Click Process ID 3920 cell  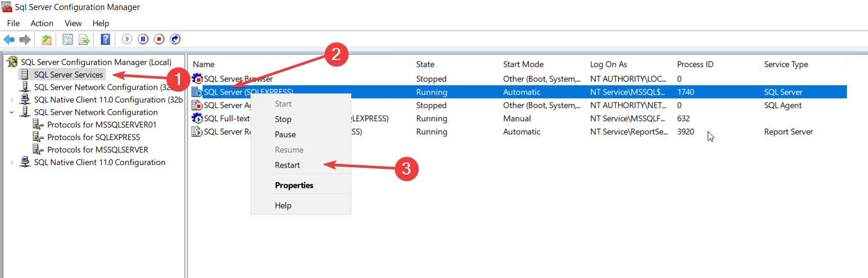(x=686, y=132)
